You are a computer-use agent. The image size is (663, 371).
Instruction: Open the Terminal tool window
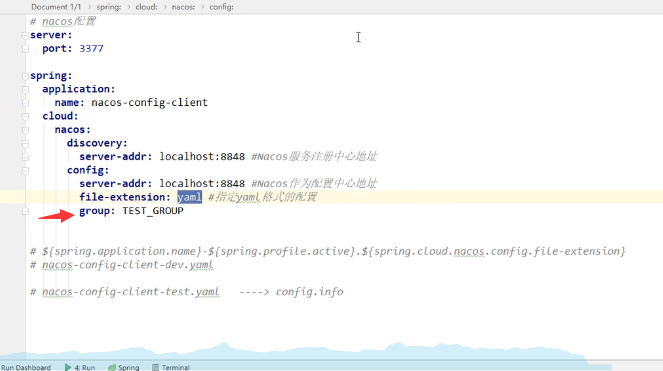coord(171,367)
